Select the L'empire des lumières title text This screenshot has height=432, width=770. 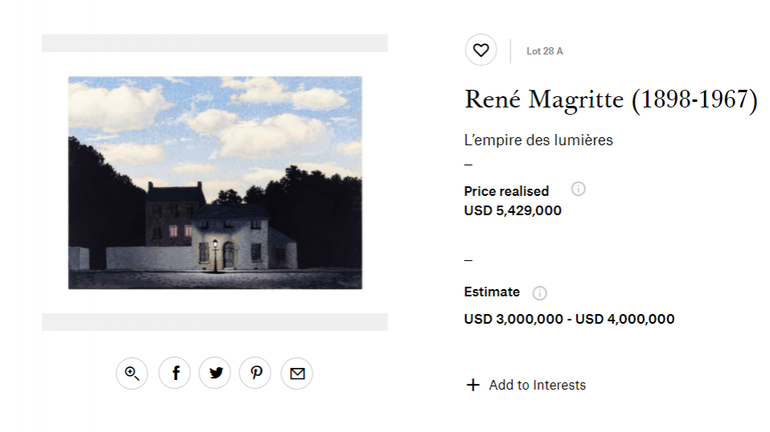coord(538,140)
